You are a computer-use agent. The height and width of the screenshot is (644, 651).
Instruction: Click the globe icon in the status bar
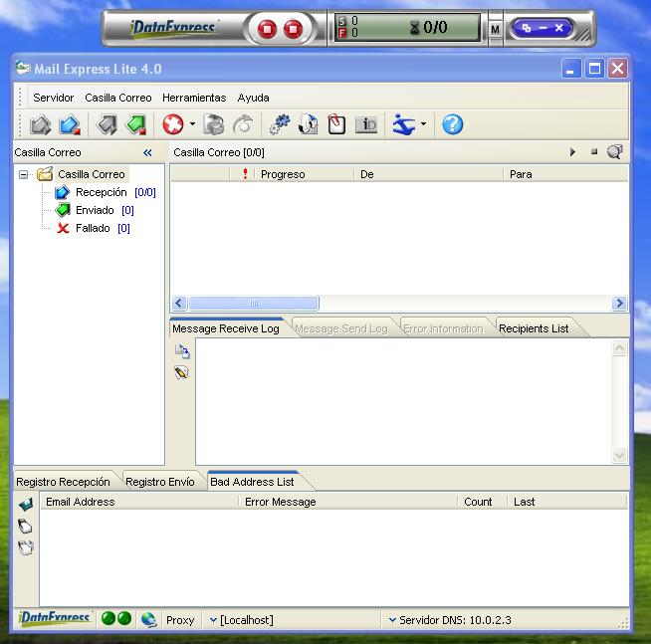(x=148, y=619)
